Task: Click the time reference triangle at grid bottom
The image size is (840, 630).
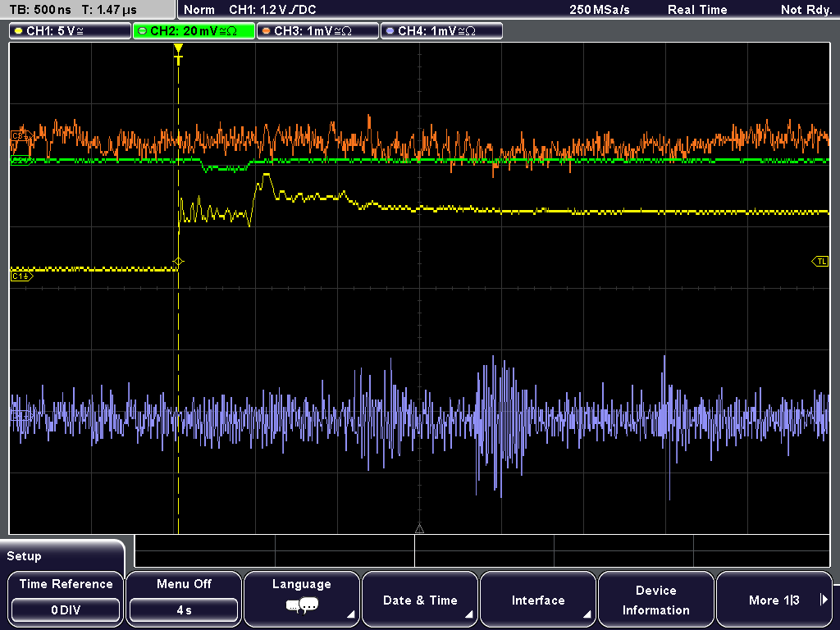Action: 419,529
